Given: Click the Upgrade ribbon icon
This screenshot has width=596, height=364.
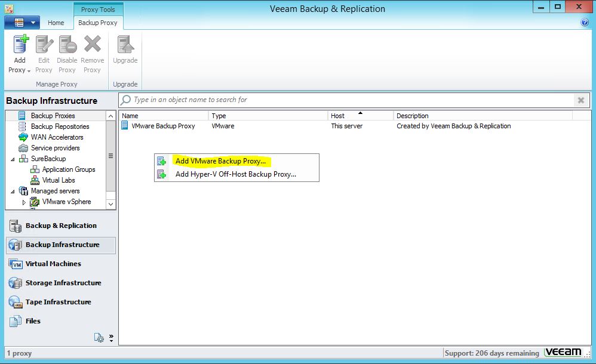Looking at the screenshot, I should click(125, 44).
